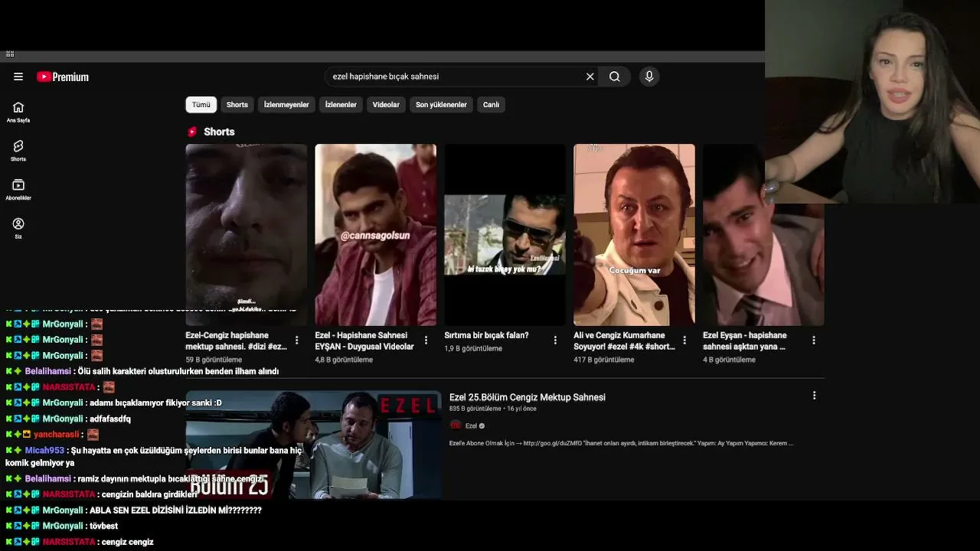Open options for Ezel Eyşan - hapishane sahnesi short
The width and height of the screenshot is (980, 551).
(x=814, y=341)
